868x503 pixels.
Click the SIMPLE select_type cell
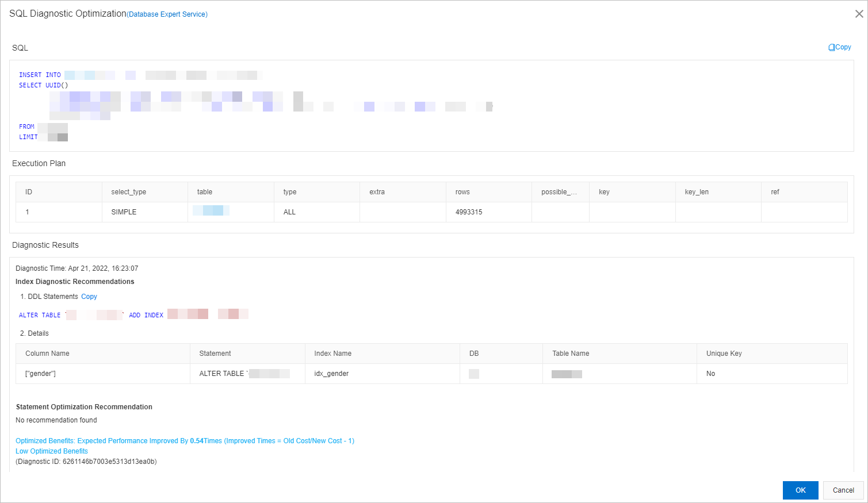[145, 212]
